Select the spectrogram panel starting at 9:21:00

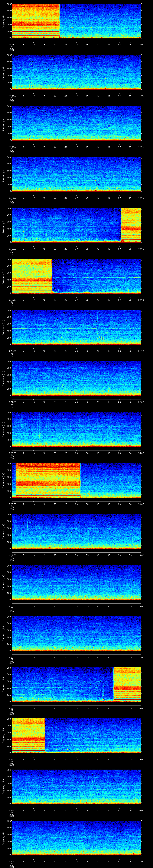76,378
